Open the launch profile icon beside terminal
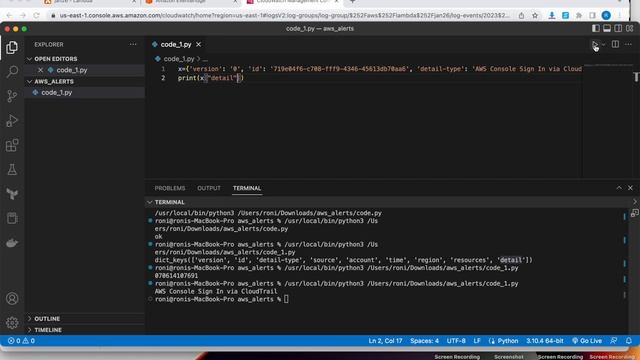Image resolution: width=640 pixels, height=360 pixels. point(634,213)
